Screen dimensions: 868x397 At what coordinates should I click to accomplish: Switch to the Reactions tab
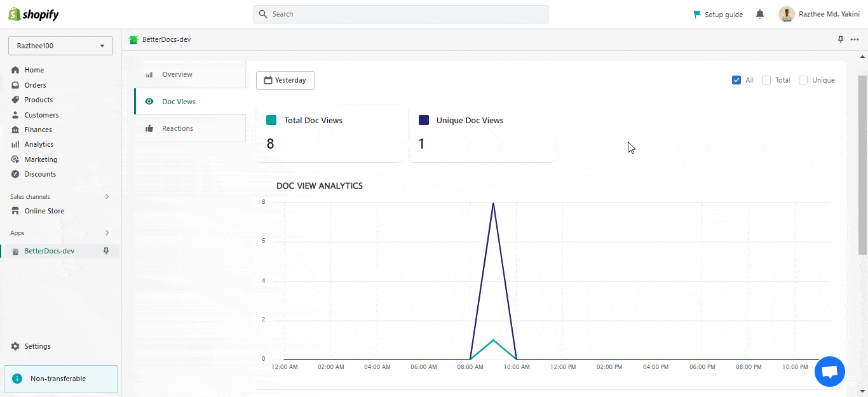point(190,128)
